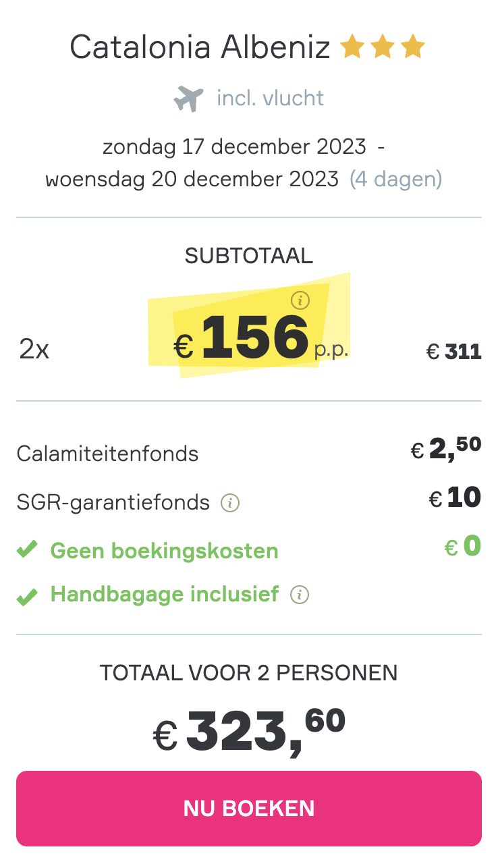This screenshot has width=498, height=868.
Task: Click the Handbagage inclusief text
Action: (x=165, y=594)
